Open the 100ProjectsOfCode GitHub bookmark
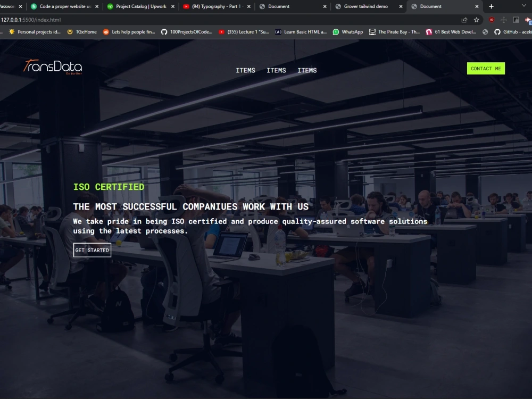This screenshot has height=399, width=532. pos(187,32)
